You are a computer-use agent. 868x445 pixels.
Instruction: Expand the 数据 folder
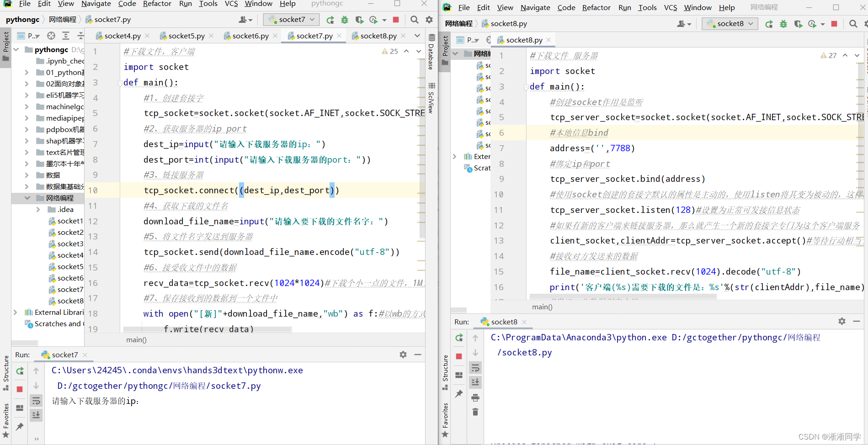[27, 175]
